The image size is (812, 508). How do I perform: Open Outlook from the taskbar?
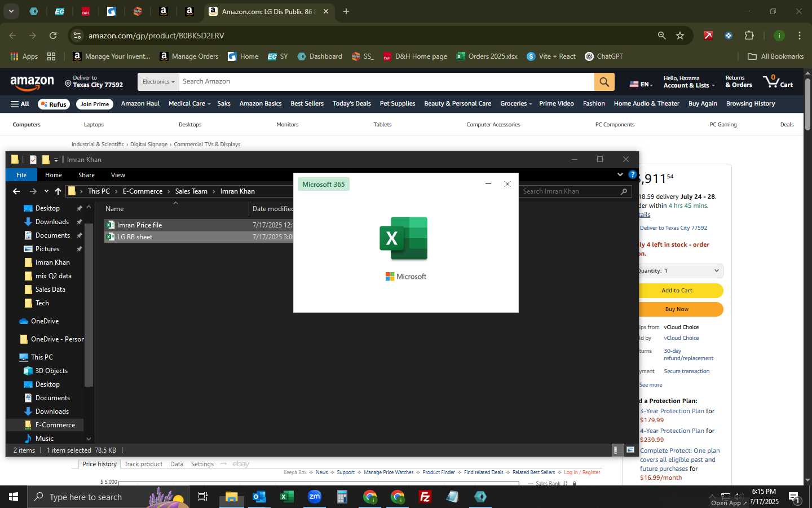click(259, 497)
